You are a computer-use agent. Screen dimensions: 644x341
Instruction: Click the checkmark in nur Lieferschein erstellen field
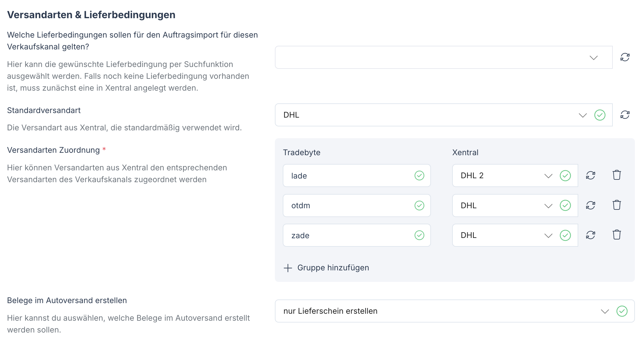622,311
